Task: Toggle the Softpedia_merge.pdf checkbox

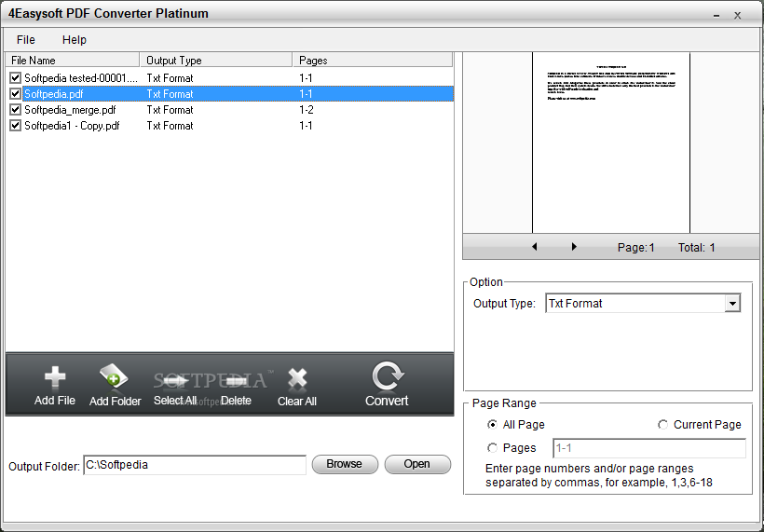Action: click(15, 110)
